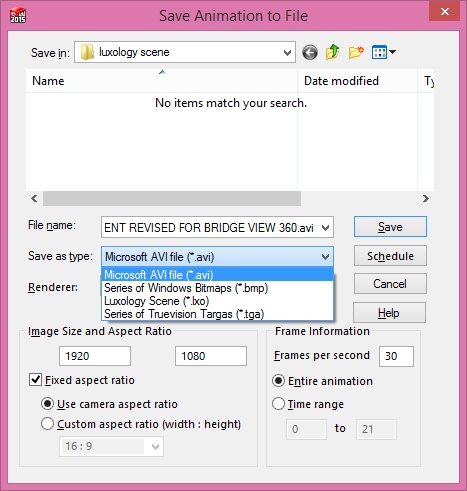Click the Save button

(x=390, y=227)
